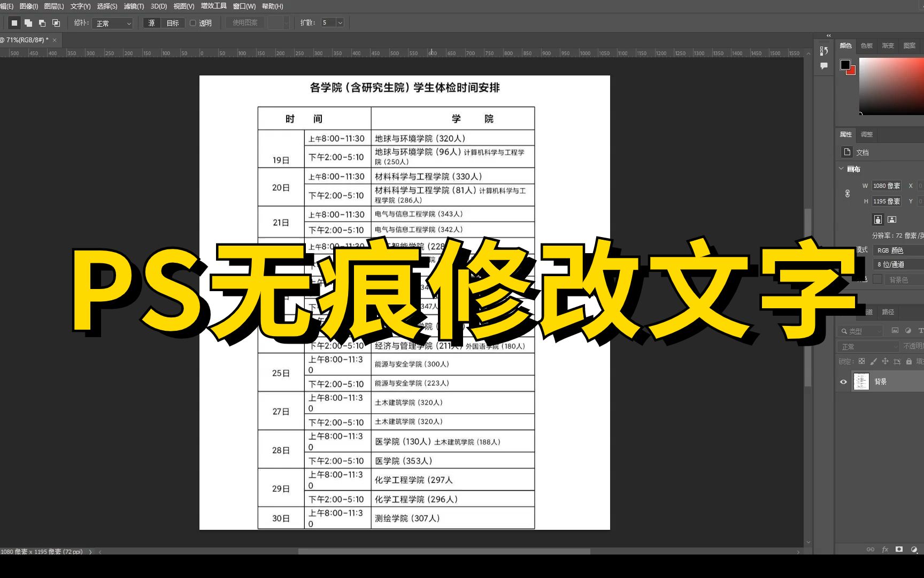
Task: Click the canvas width W field
Action: click(887, 186)
